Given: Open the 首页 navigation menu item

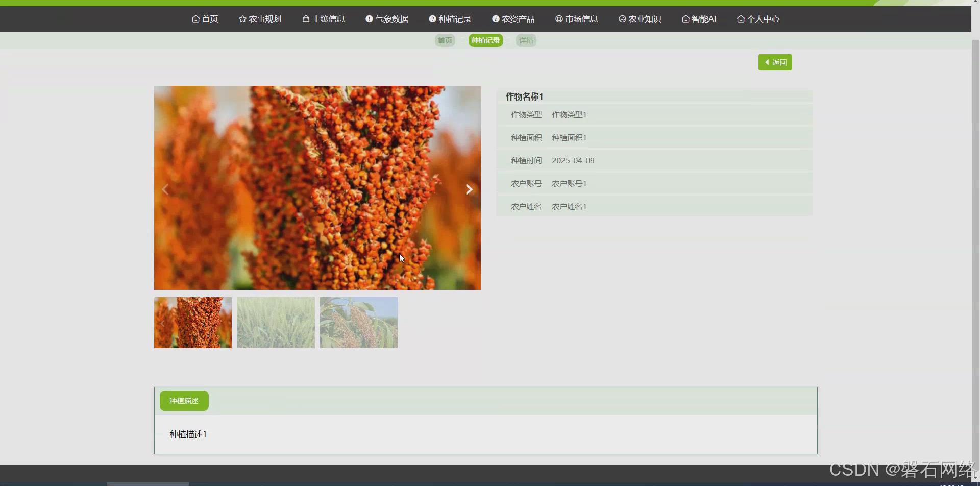Looking at the screenshot, I should (205, 19).
